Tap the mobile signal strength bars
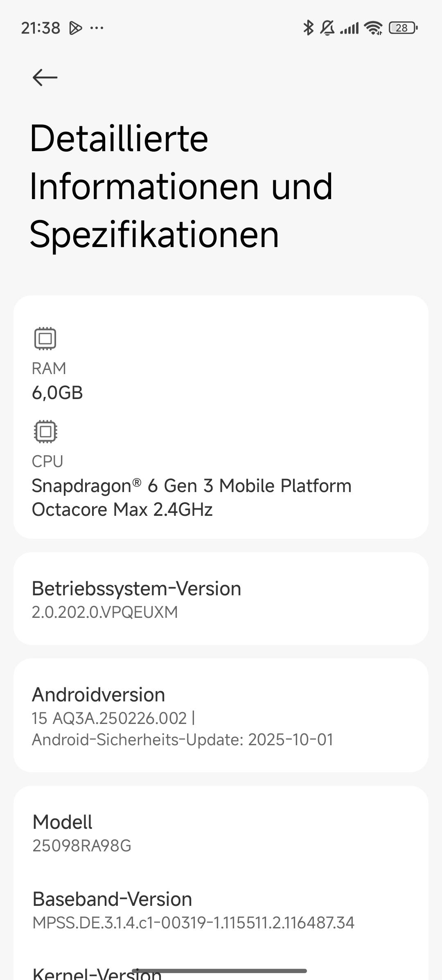Screen dimensions: 442x980 [349, 28]
